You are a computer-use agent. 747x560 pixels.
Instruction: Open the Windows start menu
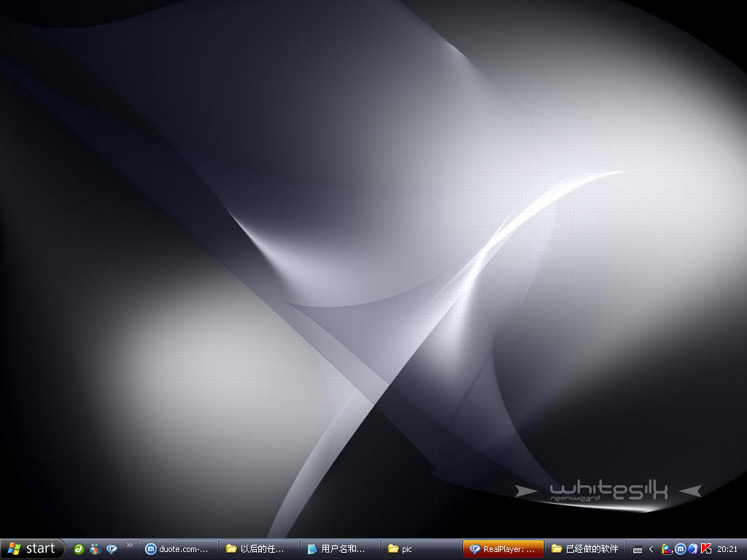point(33,549)
